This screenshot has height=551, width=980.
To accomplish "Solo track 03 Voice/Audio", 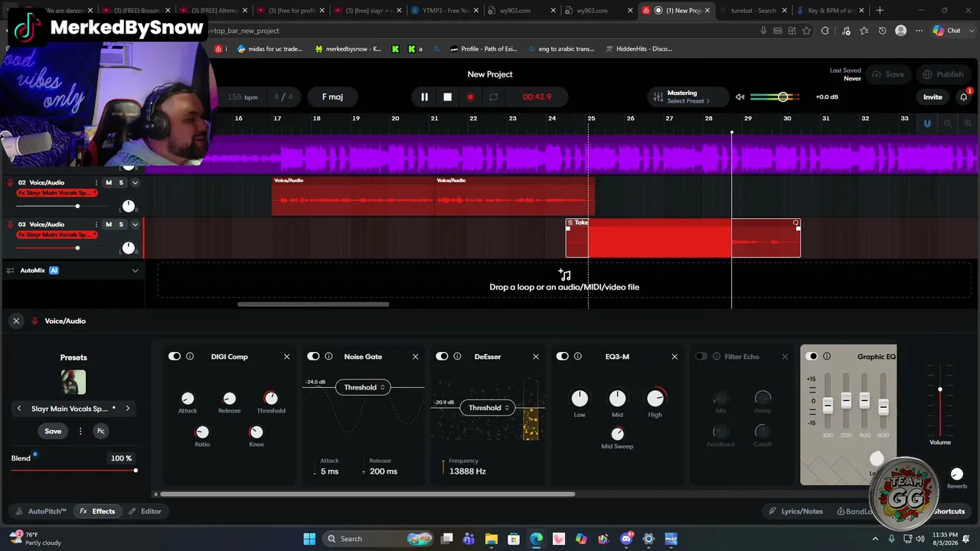I will tap(121, 225).
